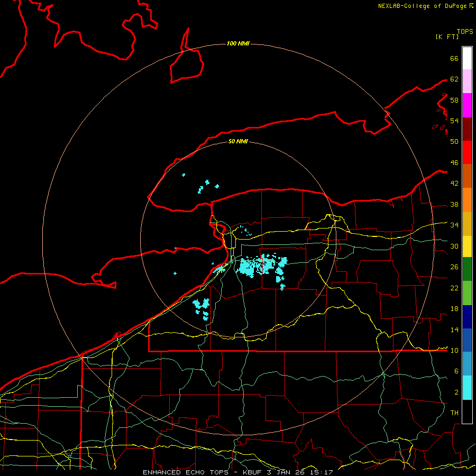The image size is (476, 476).
Task: Click the legend value '54'
Action: [454, 121]
